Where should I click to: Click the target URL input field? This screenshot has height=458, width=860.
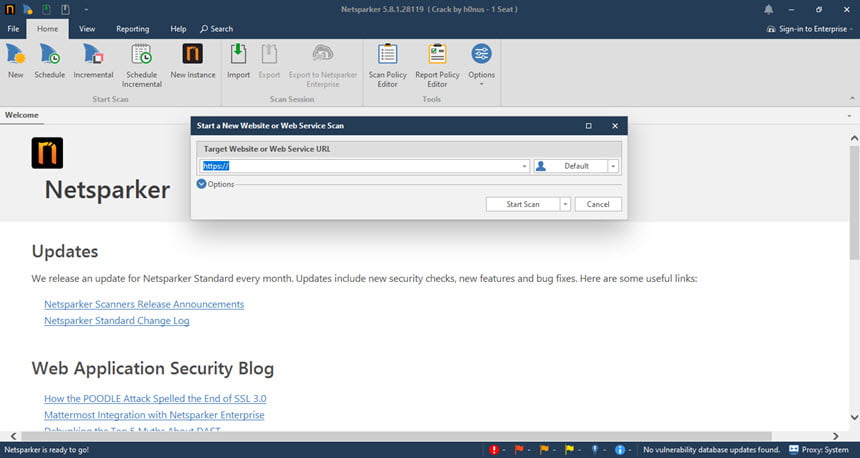(x=360, y=166)
